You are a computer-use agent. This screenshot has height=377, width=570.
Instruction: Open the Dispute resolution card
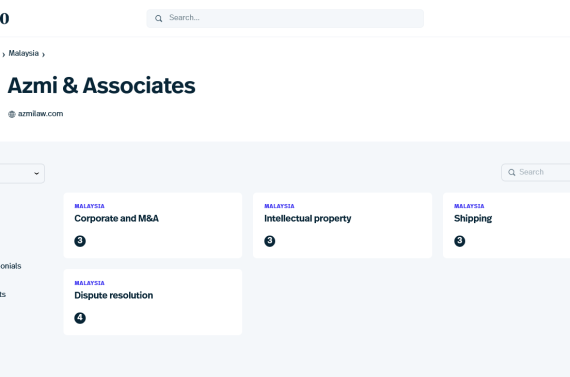pyautogui.click(x=153, y=302)
